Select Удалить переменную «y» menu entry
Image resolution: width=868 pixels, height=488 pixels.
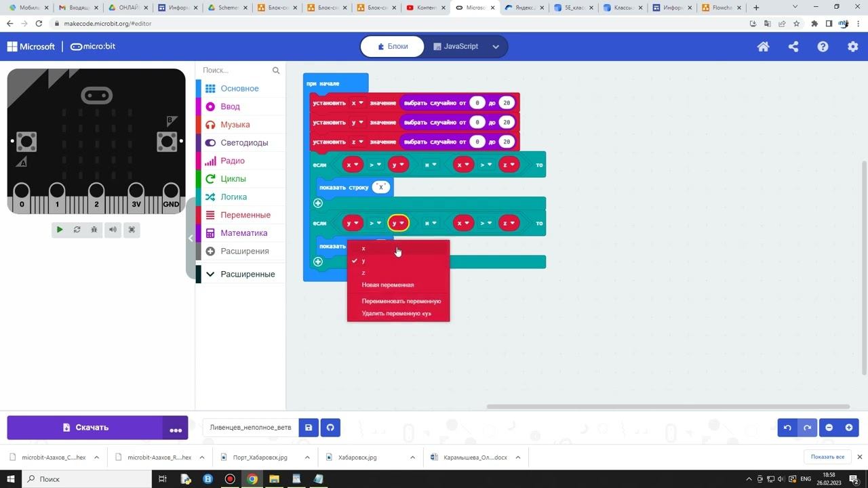coord(398,313)
